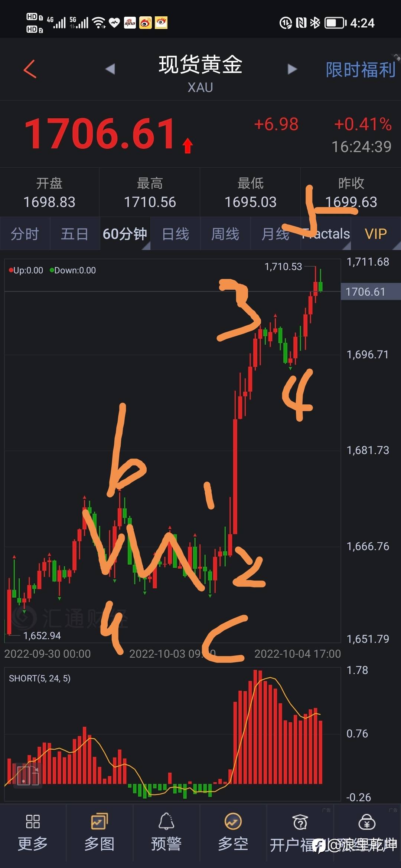Open the 限时福利 promotion link
Screen dimensions: 401x868
pyautogui.click(x=361, y=70)
